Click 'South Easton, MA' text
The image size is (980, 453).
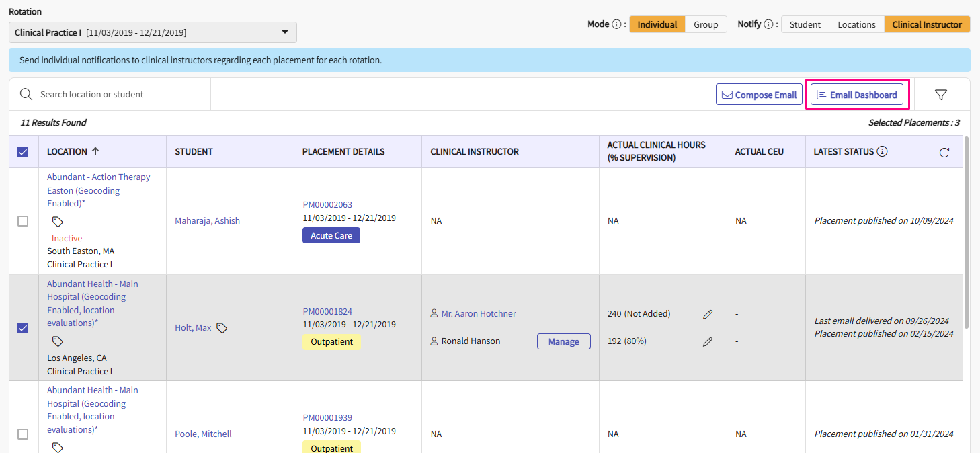81,251
